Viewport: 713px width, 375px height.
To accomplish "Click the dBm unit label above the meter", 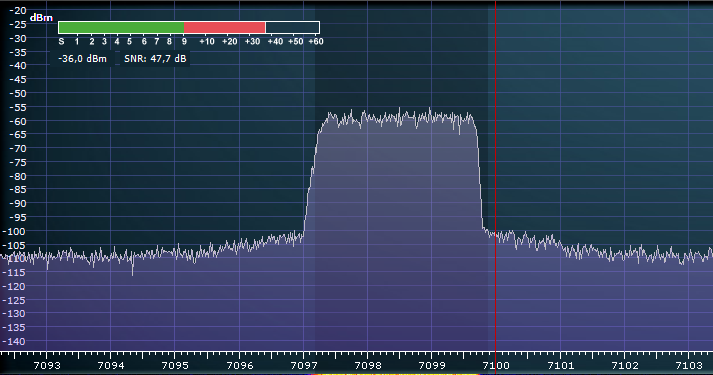I will pos(41,18).
